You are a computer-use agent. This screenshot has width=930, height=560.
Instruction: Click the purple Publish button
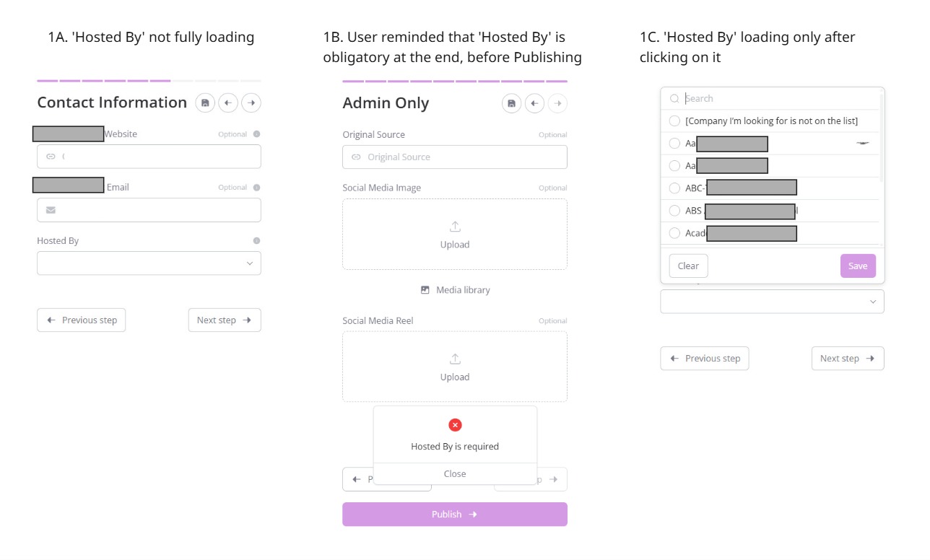(455, 515)
